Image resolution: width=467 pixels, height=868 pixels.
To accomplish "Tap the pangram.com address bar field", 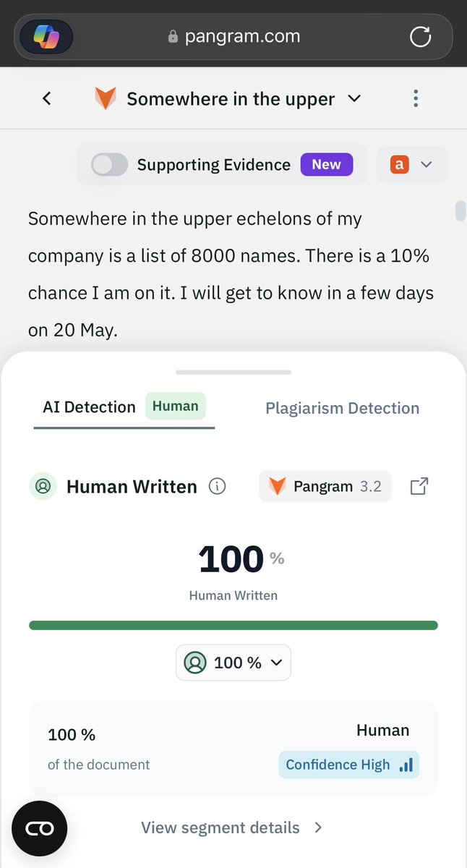I will point(233,36).
